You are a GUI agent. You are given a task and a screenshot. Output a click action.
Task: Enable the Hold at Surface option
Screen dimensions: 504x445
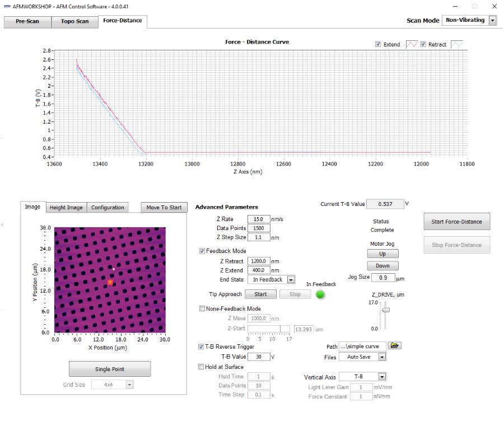point(202,367)
